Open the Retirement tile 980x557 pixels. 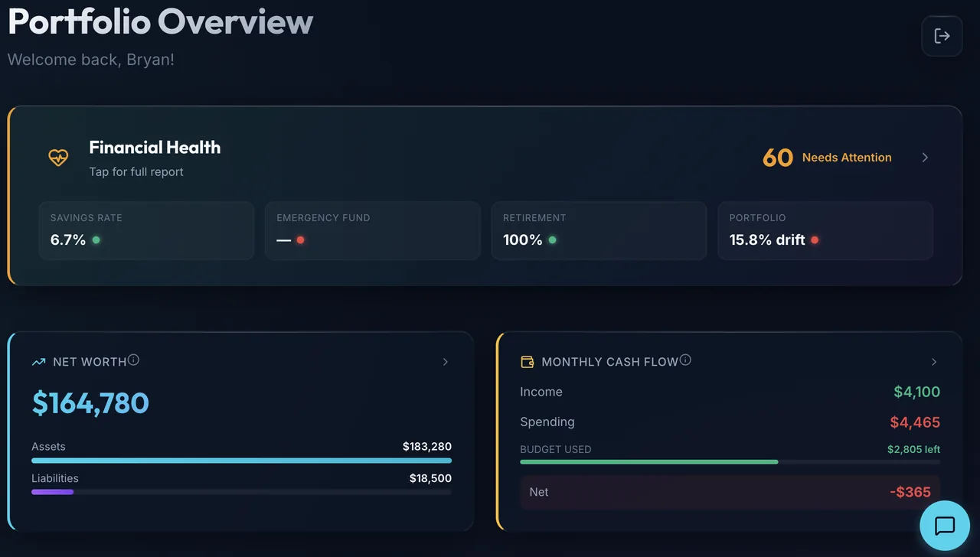click(x=599, y=230)
